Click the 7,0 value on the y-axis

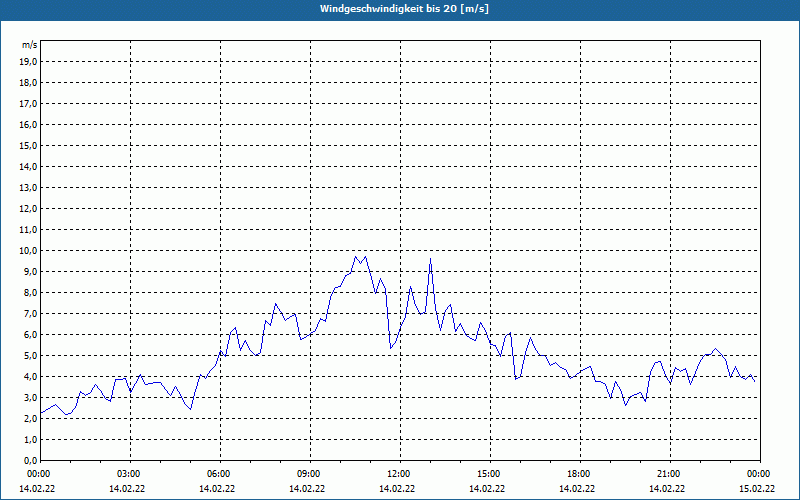pos(29,313)
